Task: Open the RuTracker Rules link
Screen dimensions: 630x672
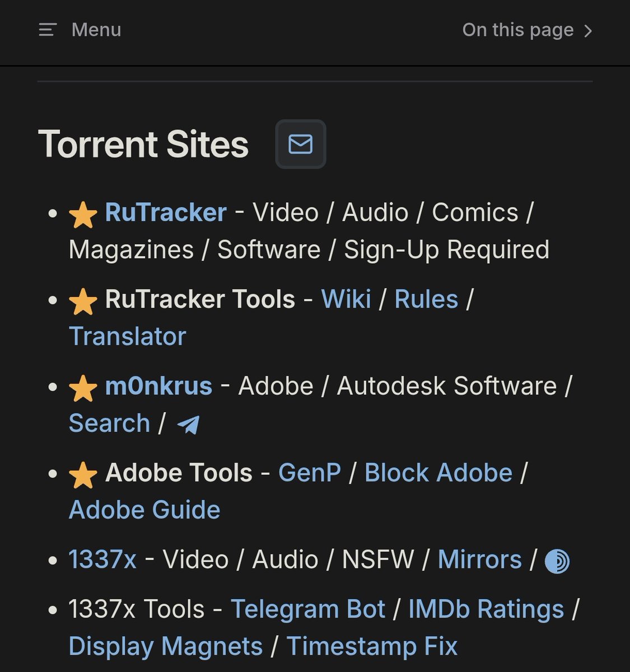Action: [426, 299]
